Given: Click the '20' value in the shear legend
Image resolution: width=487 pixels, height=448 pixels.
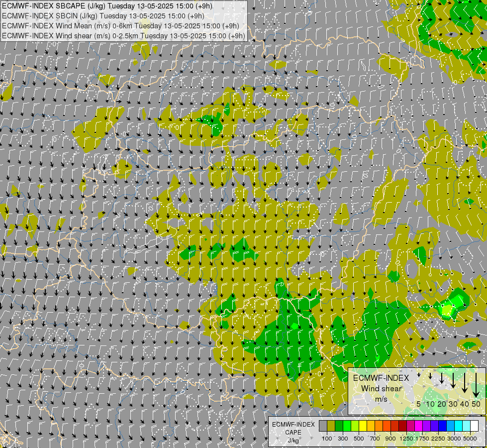Looking at the screenshot, I should click(x=442, y=404).
